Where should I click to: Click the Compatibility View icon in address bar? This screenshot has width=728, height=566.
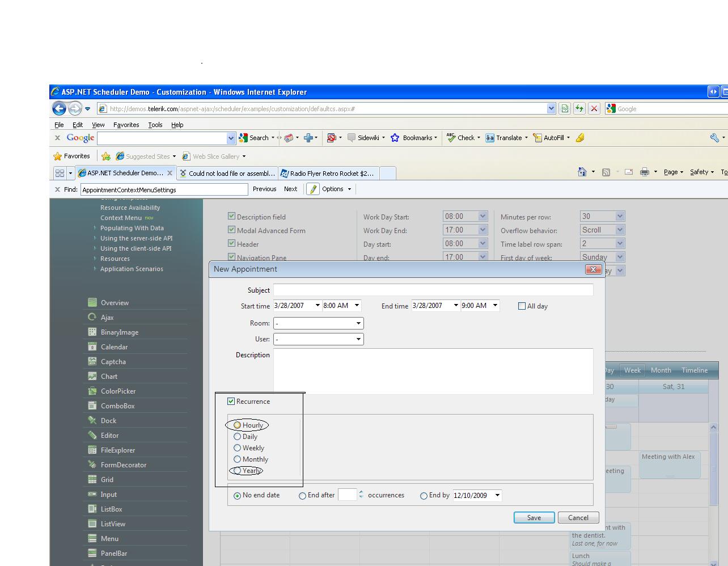(x=565, y=108)
